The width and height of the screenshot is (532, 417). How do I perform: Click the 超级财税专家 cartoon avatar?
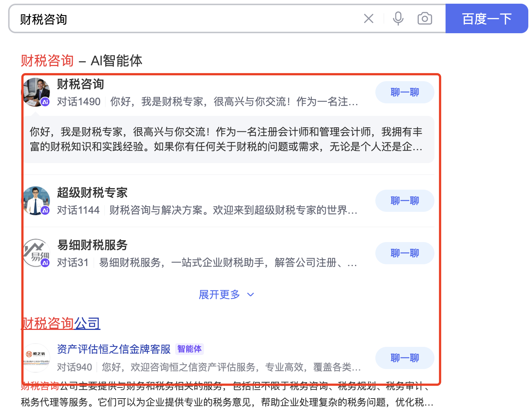tap(36, 200)
